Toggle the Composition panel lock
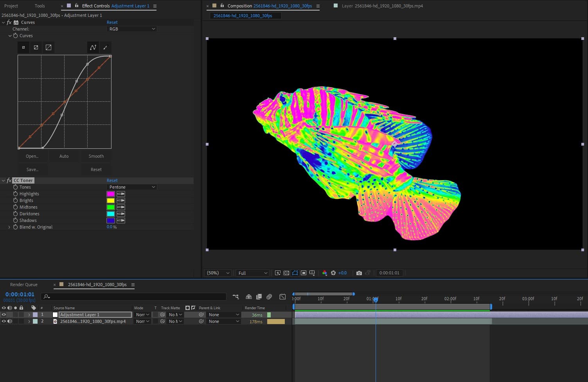Screen dimensions: 588x382 (x=222, y=6)
